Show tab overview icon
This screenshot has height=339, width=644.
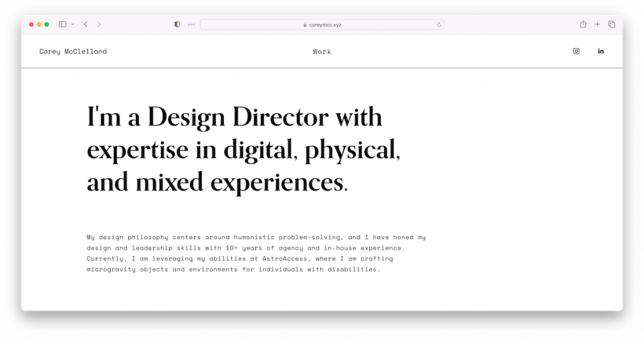(x=611, y=25)
